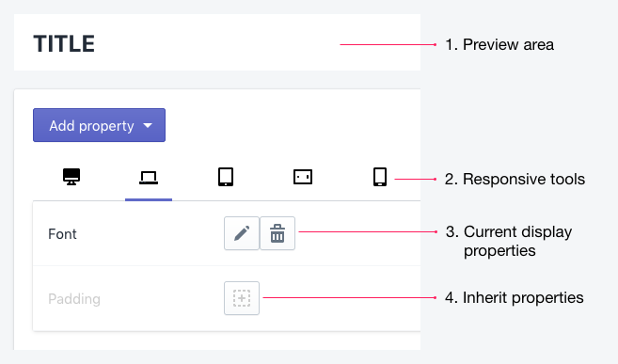Select the desktop monitor responsive view

coord(71,177)
